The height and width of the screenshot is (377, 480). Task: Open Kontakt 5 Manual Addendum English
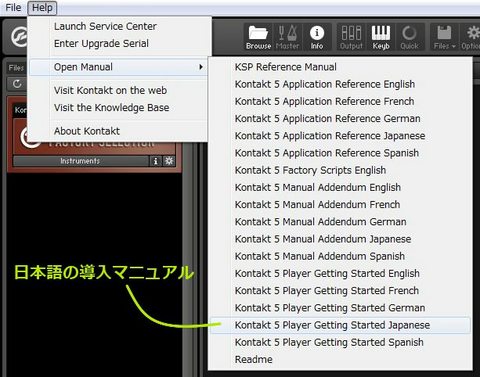[x=340, y=187]
